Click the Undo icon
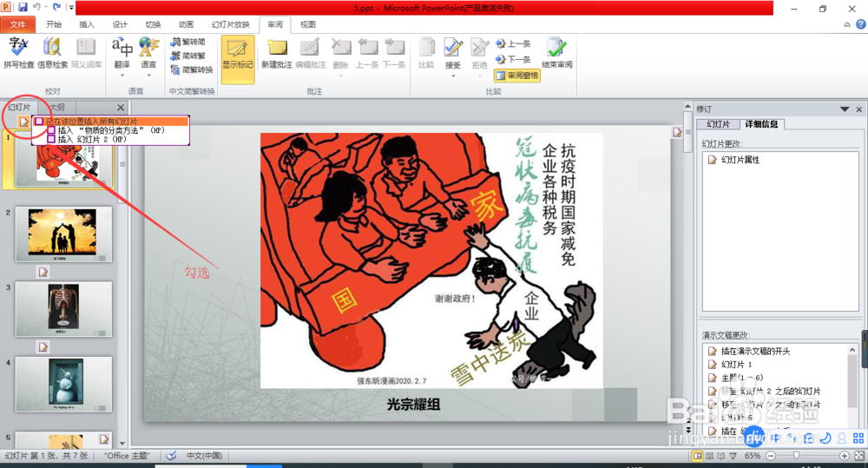Viewport: 868px width, 468px height. click(x=37, y=8)
